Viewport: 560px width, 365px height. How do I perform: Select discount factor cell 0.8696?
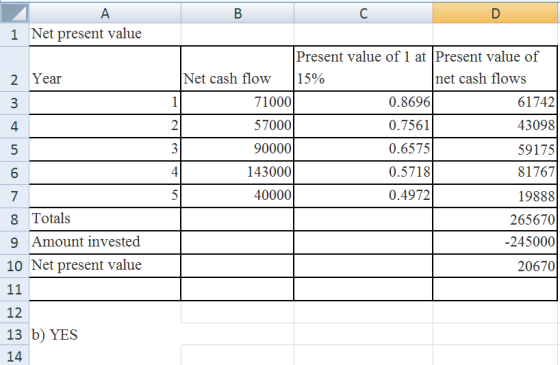(363, 103)
